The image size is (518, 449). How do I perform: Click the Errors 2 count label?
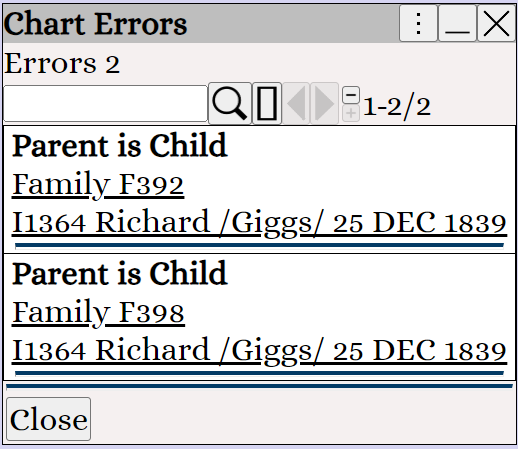[62, 63]
